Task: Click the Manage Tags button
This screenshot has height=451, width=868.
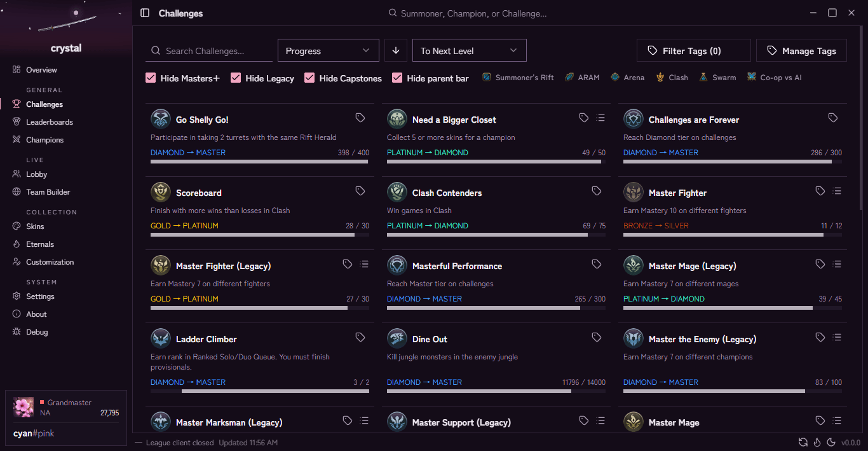Action: pyautogui.click(x=802, y=50)
